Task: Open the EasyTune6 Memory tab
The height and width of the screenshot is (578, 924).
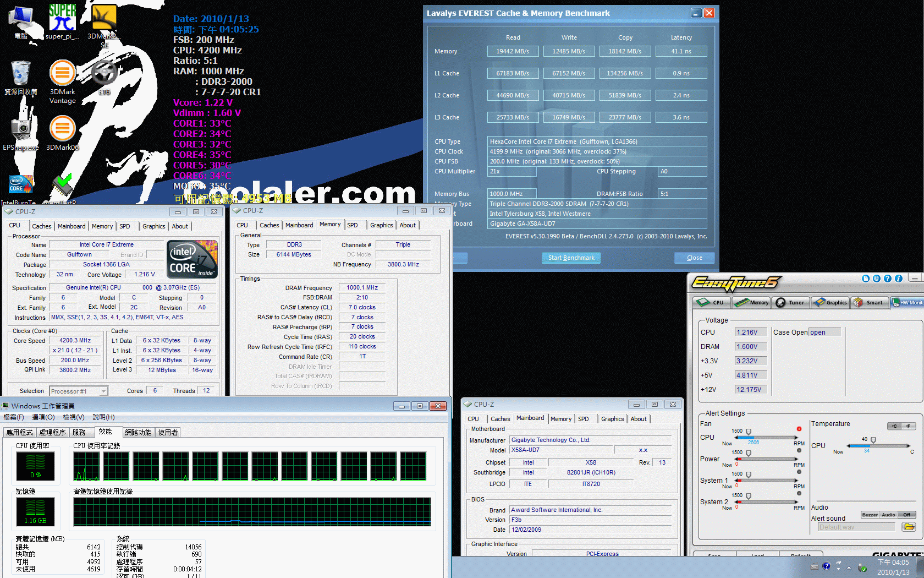Action: [752, 302]
